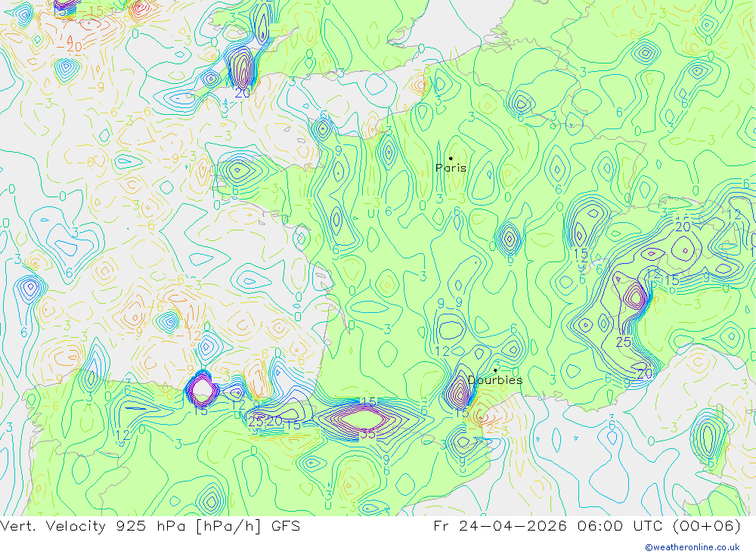Click the Dourbies location label
This screenshot has width=756, height=554.
point(495,380)
